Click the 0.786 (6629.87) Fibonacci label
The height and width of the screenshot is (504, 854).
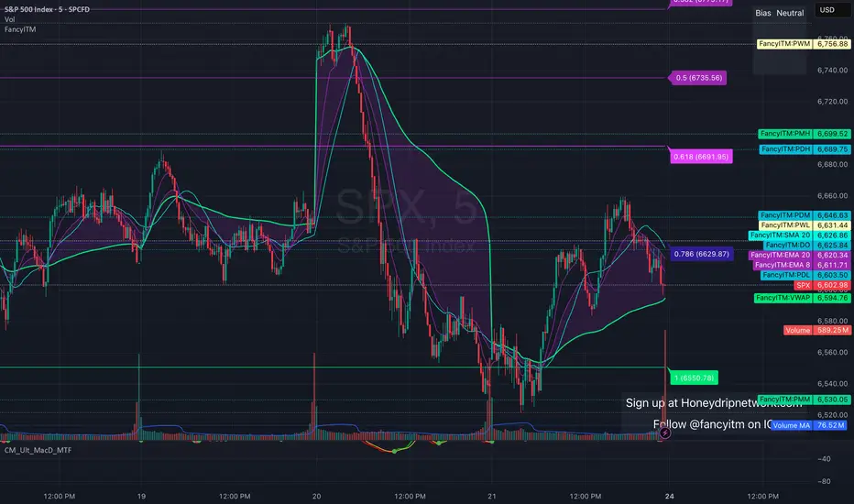(701, 254)
